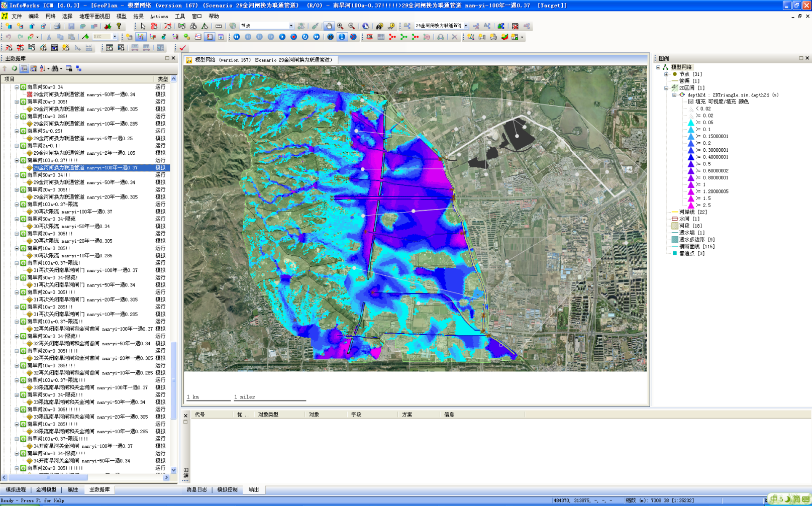Select the 属性 bottom tab
This screenshot has height=506, width=812.
73,489
